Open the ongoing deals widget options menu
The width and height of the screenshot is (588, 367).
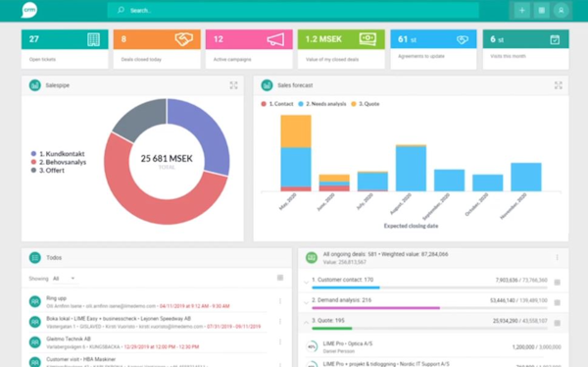pyautogui.click(x=557, y=258)
